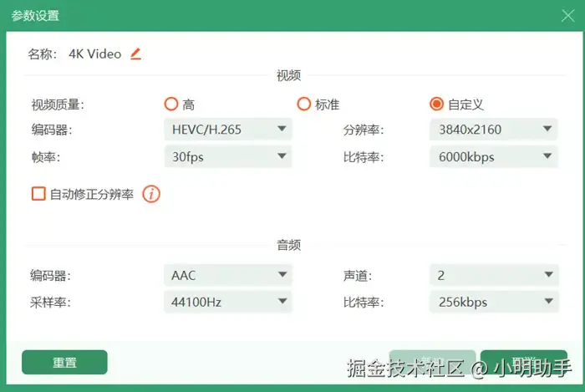Click the 重置 reset button
This screenshot has width=585, height=392.
pyautogui.click(x=64, y=362)
